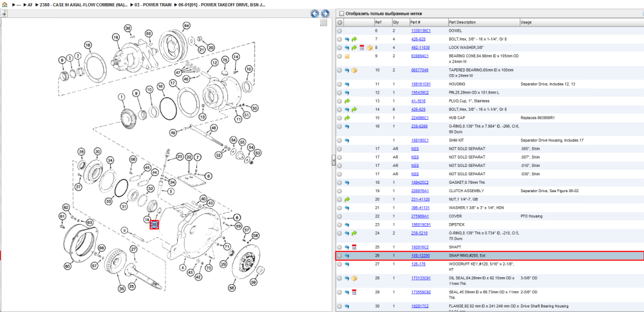Open part number 192817C2 link
Screen dimensions: 644x312
pyautogui.click(x=420, y=306)
